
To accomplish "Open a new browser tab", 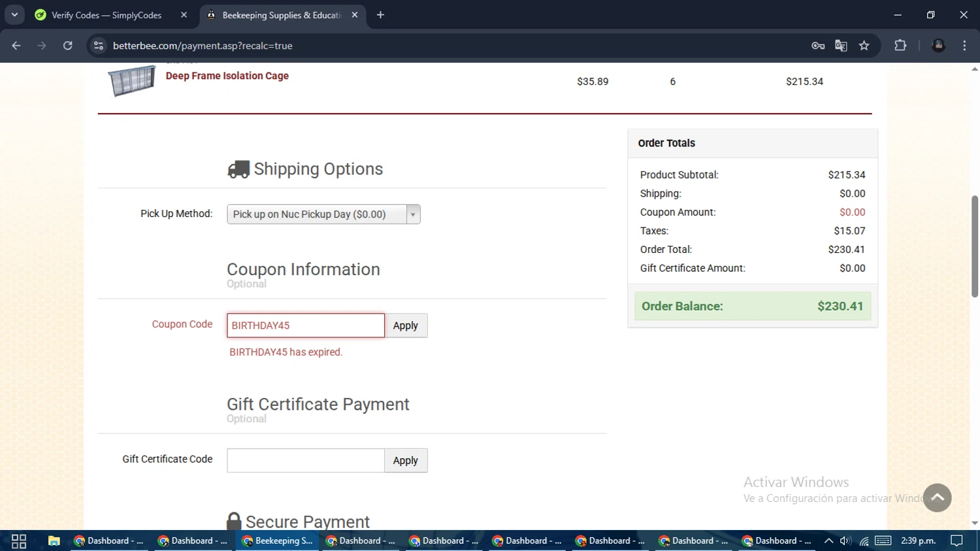I will (380, 15).
